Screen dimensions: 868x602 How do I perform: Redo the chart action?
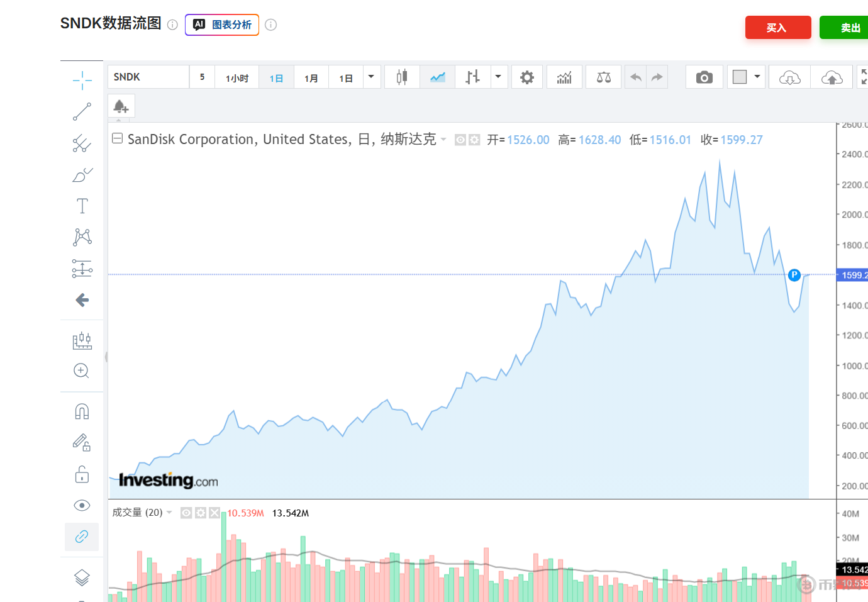[657, 77]
